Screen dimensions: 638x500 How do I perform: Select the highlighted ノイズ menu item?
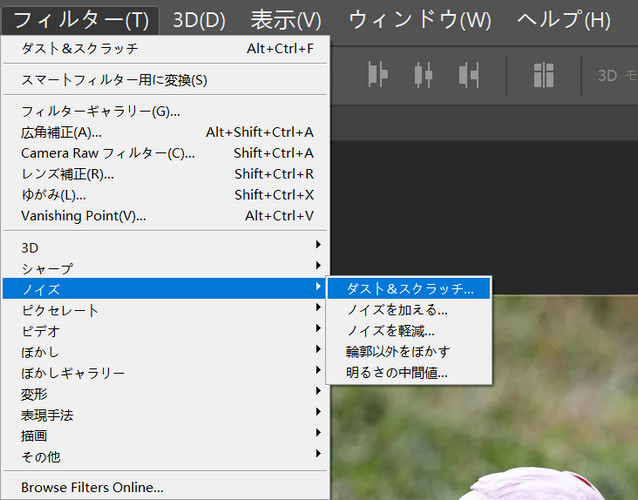click(x=165, y=289)
